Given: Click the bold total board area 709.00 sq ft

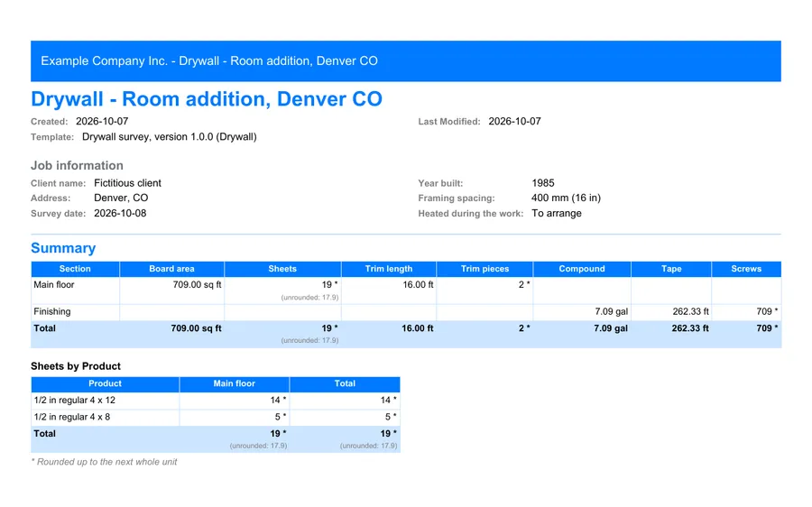Looking at the screenshot, I should (x=196, y=328).
